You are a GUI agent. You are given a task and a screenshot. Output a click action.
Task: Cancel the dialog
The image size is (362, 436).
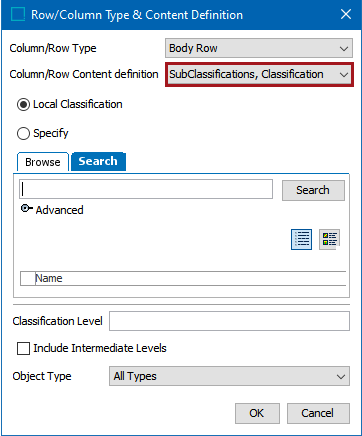pos(318,413)
